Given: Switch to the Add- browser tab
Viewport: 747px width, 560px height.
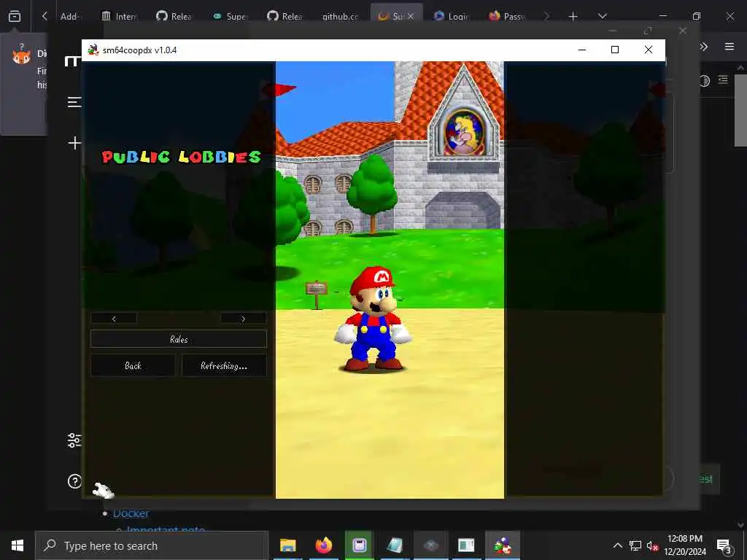Looking at the screenshot, I should coord(70,16).
